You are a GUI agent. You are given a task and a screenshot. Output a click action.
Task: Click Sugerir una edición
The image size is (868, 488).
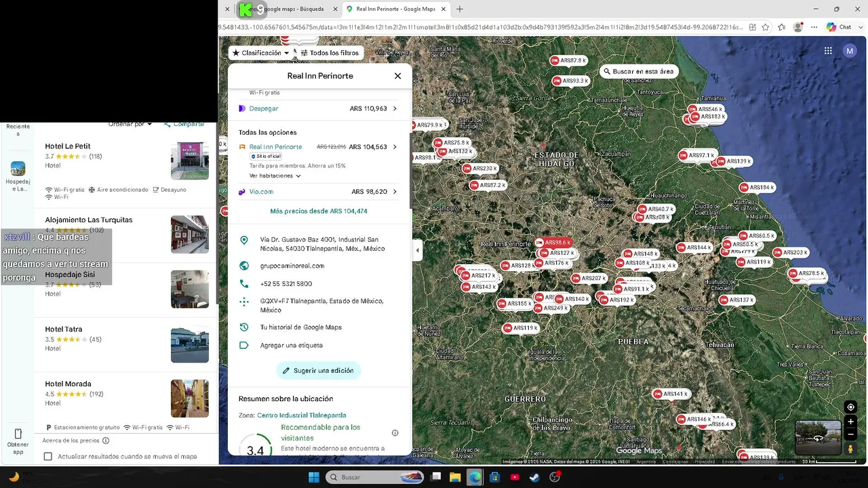319,371
